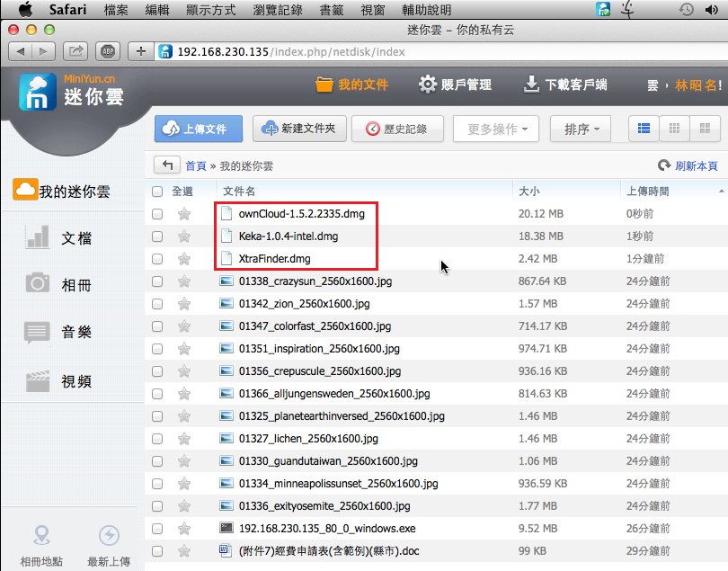728x571 pixels.
Task: Check the 01356_crepuscule_2560x1600.jpg row checkbox
Action: (x=157, y=371)
